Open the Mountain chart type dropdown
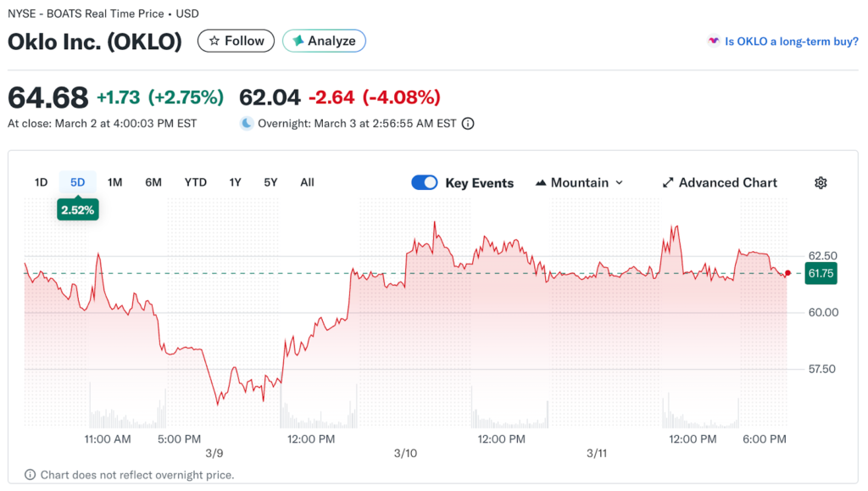This screenshot has height=491, width=868. click(580, 182)
